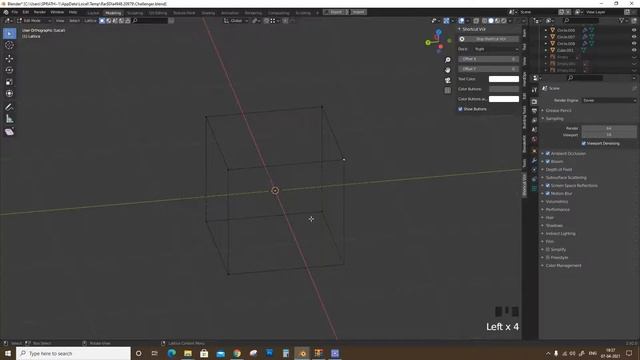Viewport: 640px width, 360px height.
Task: Open Global transform orientation dropdown
Action: click(x=236, y=21)
